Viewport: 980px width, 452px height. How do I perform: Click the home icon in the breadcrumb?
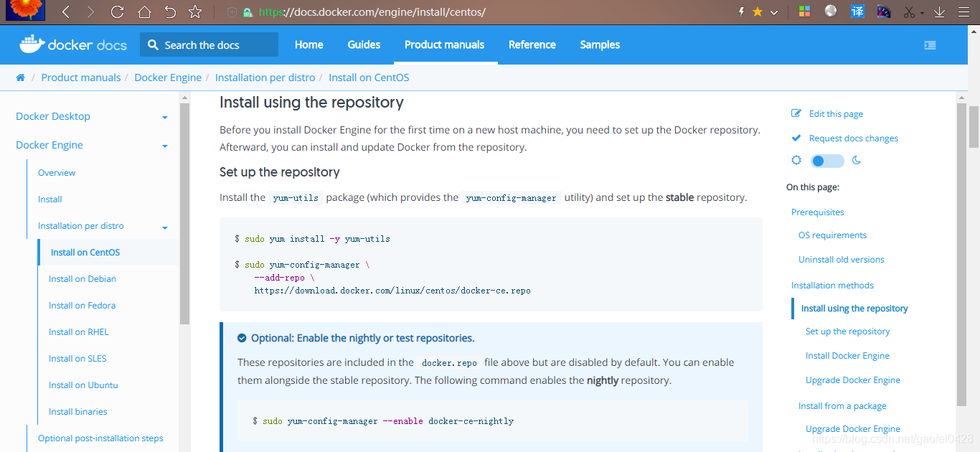tap(20, 77)
